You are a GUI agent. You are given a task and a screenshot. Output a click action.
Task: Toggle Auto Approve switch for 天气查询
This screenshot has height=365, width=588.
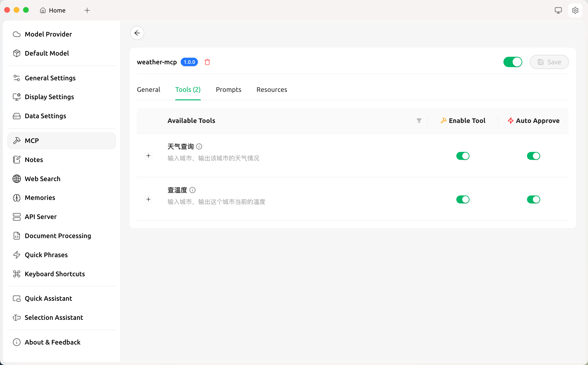pyautogui.click(x=533, y=156)
